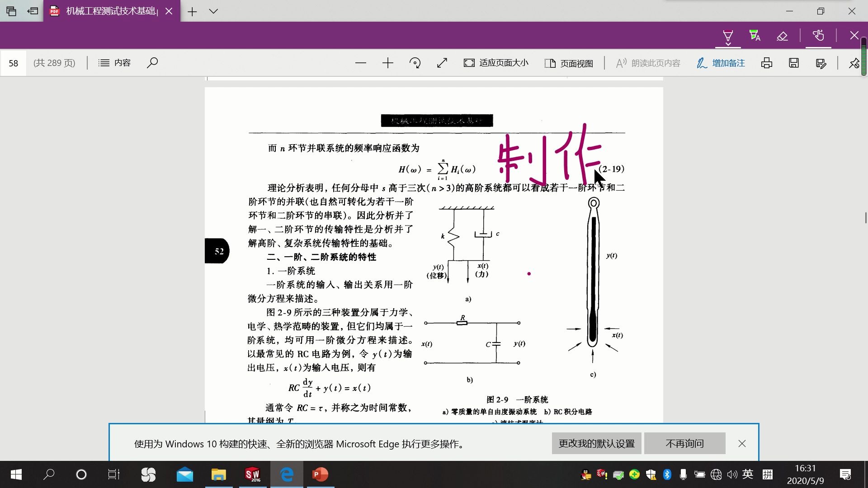Dismiss the prompt with 不再询问
Viewport: 868px width, 488px height.
684,443
